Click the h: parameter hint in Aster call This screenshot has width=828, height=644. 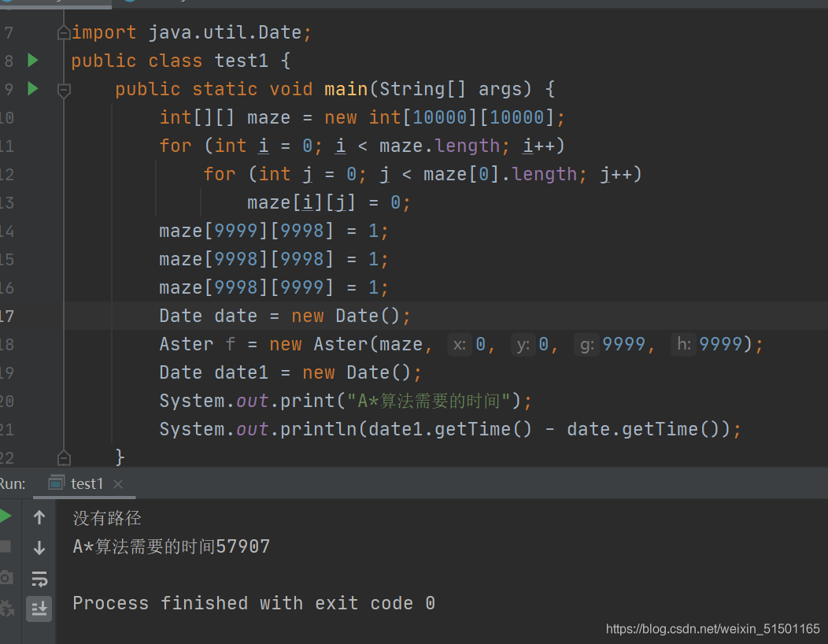pyautogui.click(x=684, y=345)
